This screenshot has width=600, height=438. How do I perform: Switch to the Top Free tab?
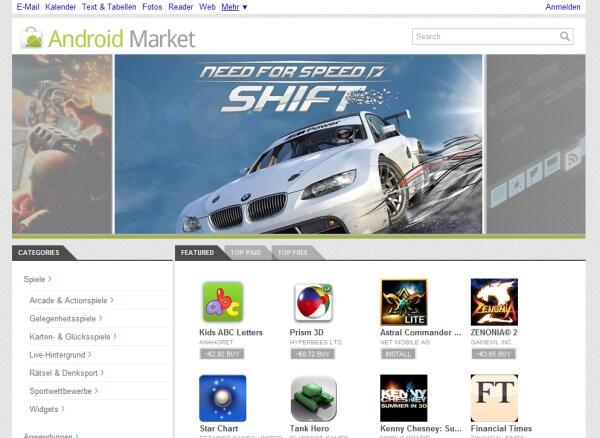point(293,252)
